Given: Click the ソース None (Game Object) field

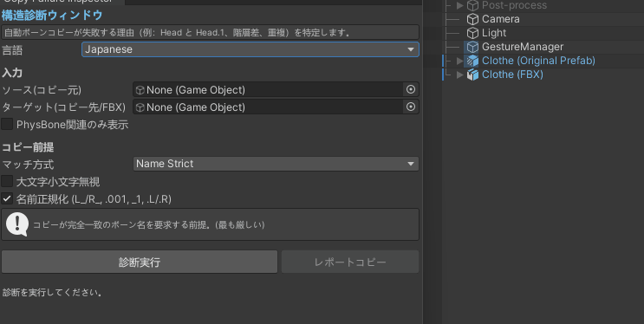Looking at the screenshot, I should 269,89.
